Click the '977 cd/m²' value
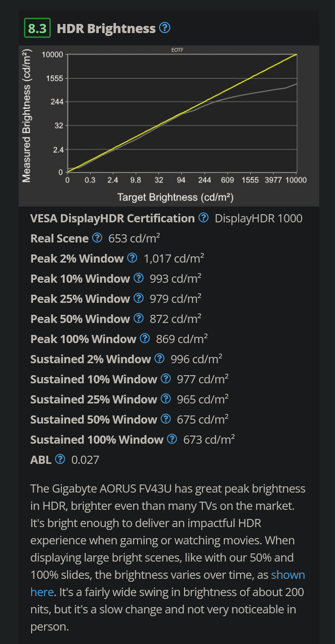Viewport: 335px width, 644px height. pyautogui.click(x=203, y=379)
